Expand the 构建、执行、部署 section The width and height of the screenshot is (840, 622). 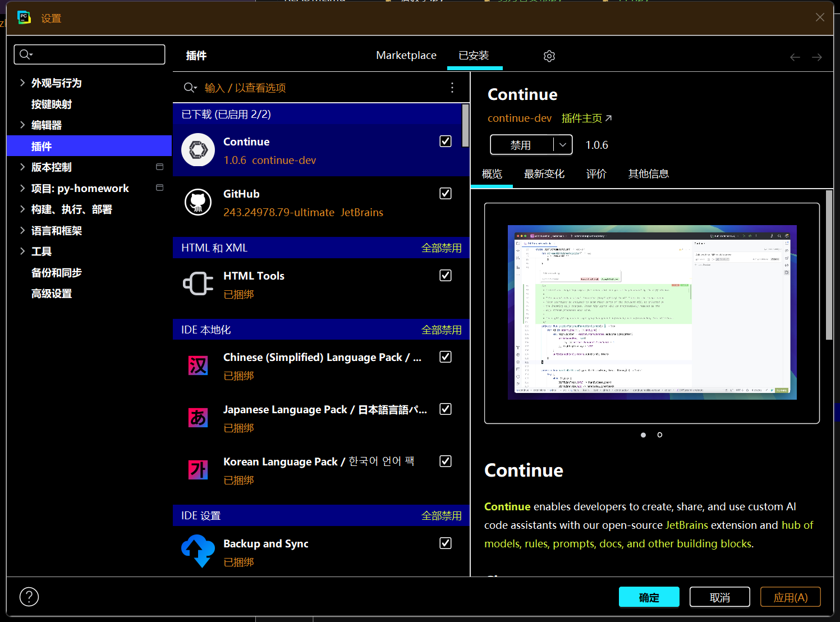[22, 209]
